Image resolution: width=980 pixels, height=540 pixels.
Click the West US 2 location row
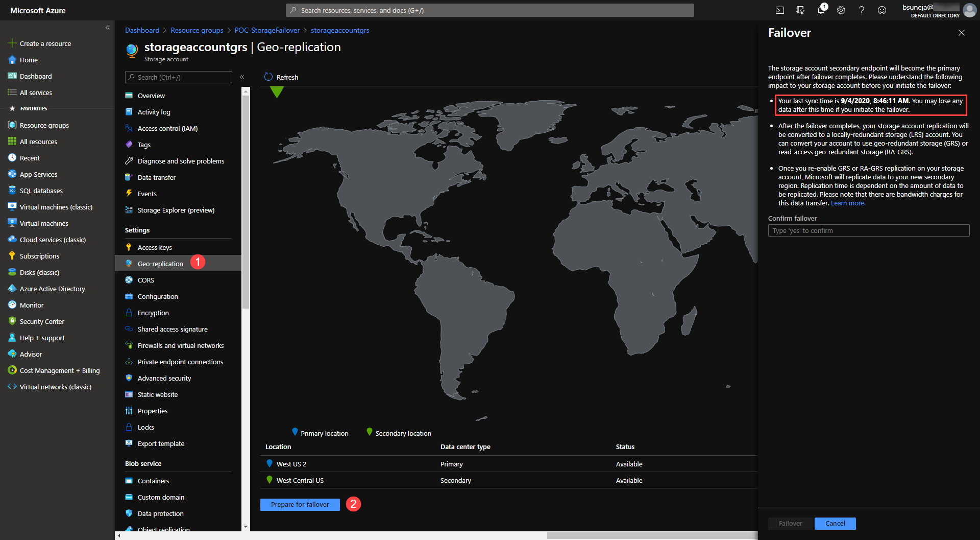click(508, 464)
